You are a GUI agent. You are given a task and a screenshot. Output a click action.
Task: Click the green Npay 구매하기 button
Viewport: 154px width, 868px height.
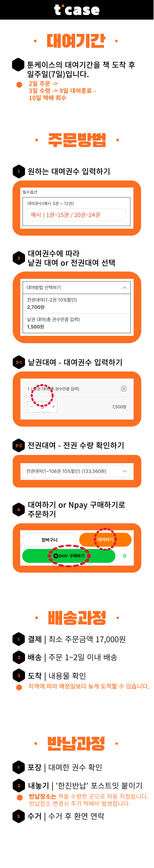tap(69, 556)
